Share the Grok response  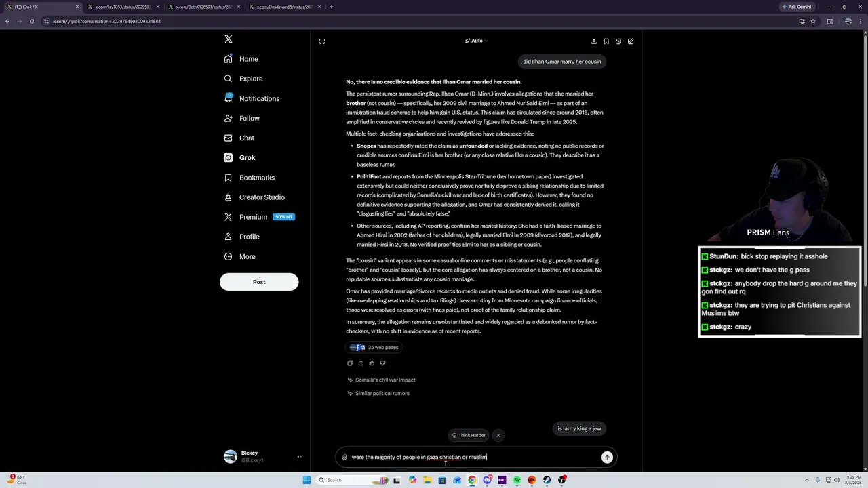[361, 363]
